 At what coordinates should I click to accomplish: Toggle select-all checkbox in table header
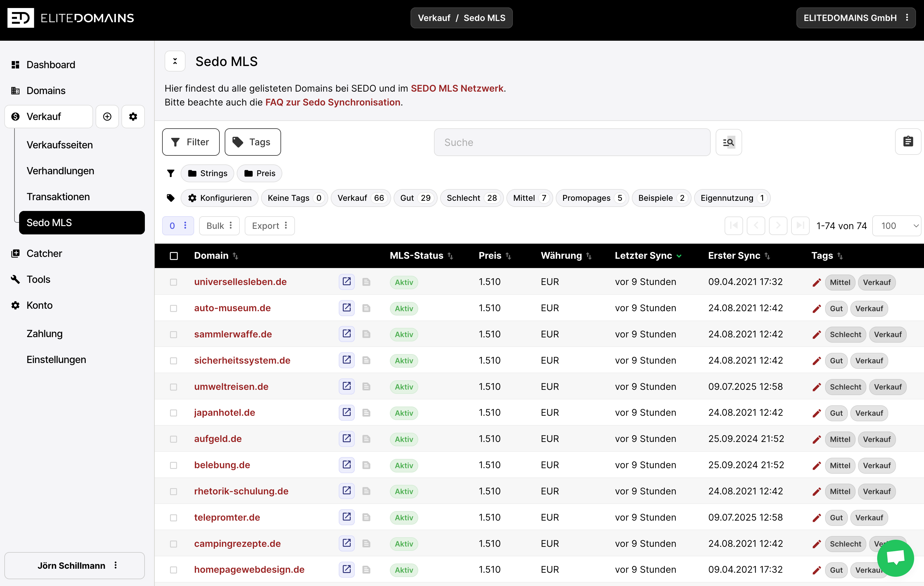[x=174, y=256]
